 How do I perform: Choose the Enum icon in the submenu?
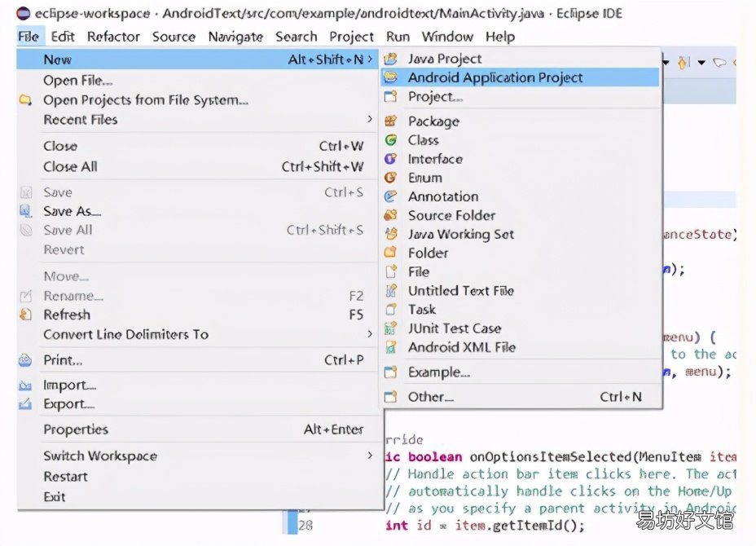tap(390, 178)
